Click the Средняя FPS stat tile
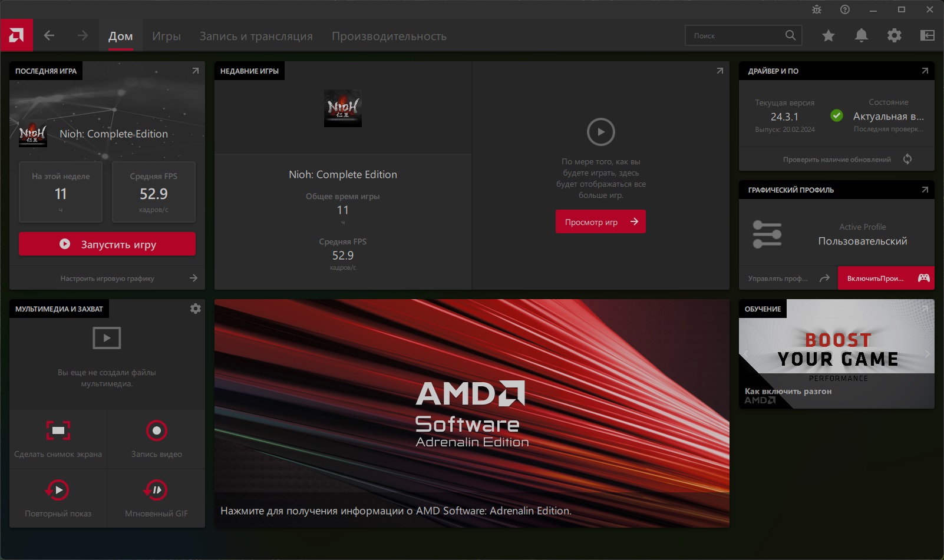 point(154,192)
